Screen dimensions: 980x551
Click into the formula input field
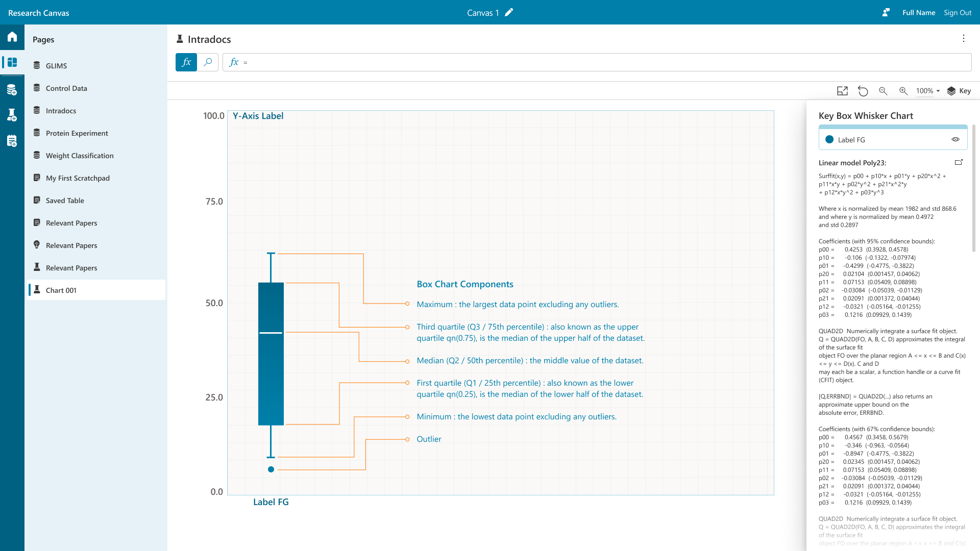point(602,62)
